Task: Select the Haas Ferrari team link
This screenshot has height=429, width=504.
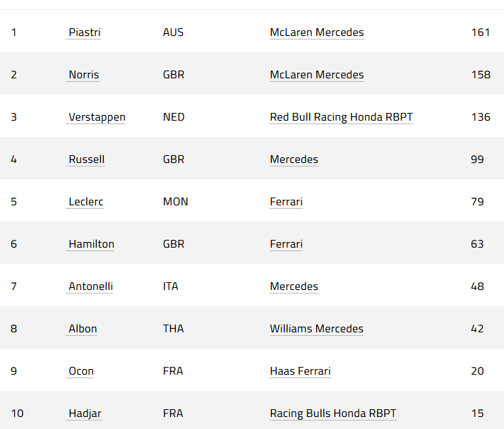Action: point(300,371)
